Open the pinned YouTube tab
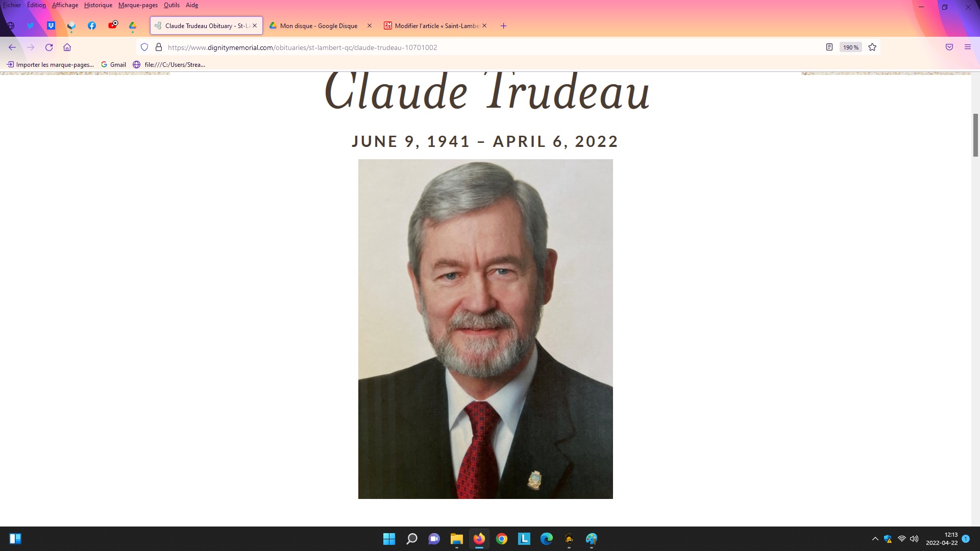This screenshot has width=980, height=551. [112, 26]
